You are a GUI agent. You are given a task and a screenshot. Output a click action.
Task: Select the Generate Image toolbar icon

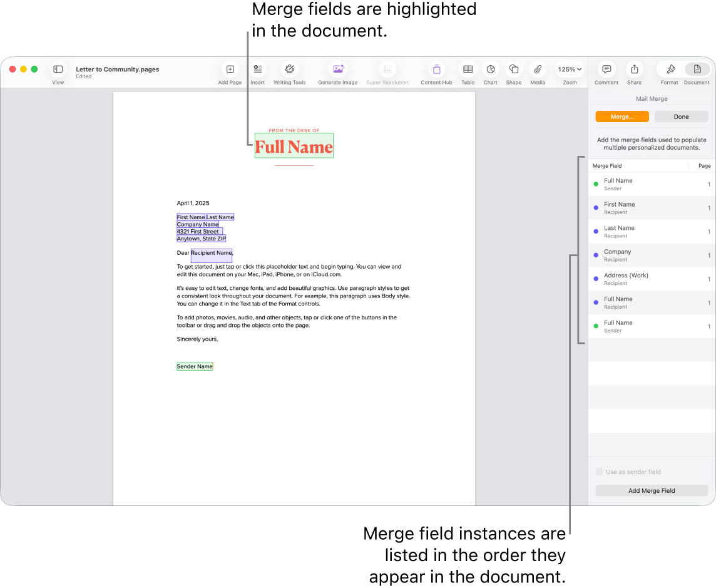coord(338,69)
